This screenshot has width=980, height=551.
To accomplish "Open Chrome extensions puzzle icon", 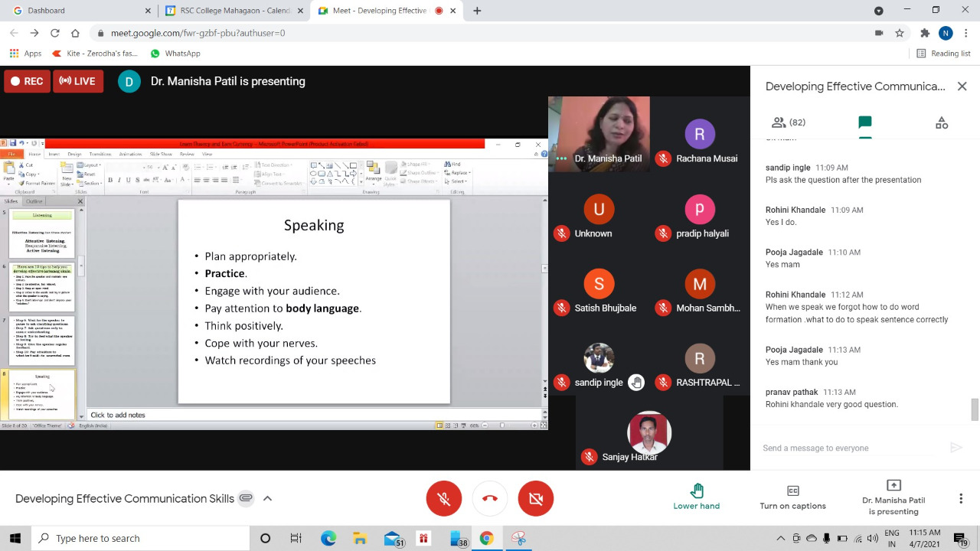I will [925, 33].
